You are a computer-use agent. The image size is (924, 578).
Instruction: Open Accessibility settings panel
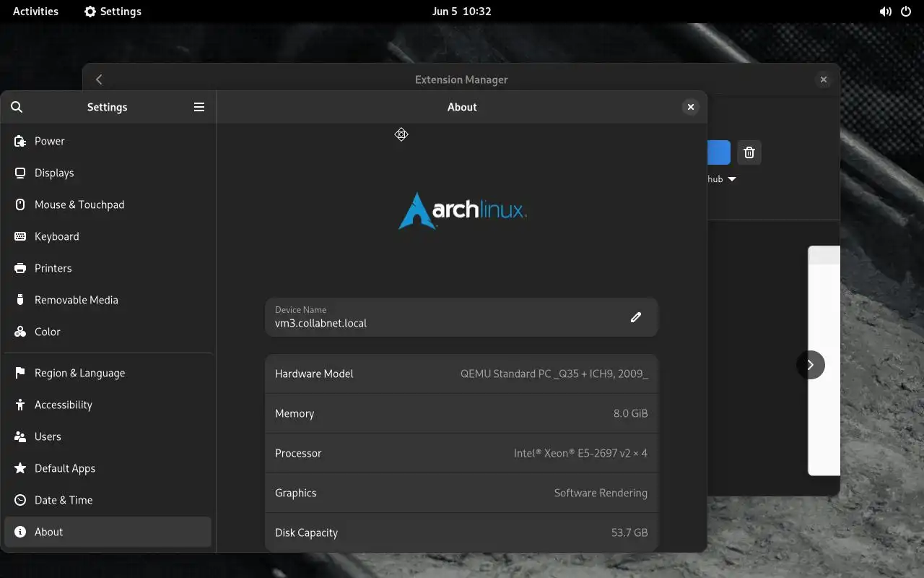[108, 405]
